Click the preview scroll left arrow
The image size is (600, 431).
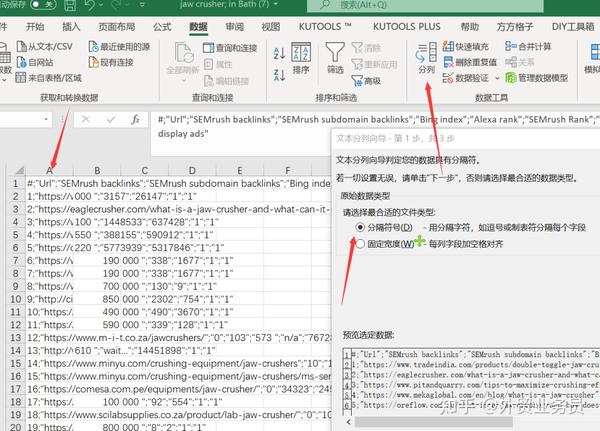point(348,422)
